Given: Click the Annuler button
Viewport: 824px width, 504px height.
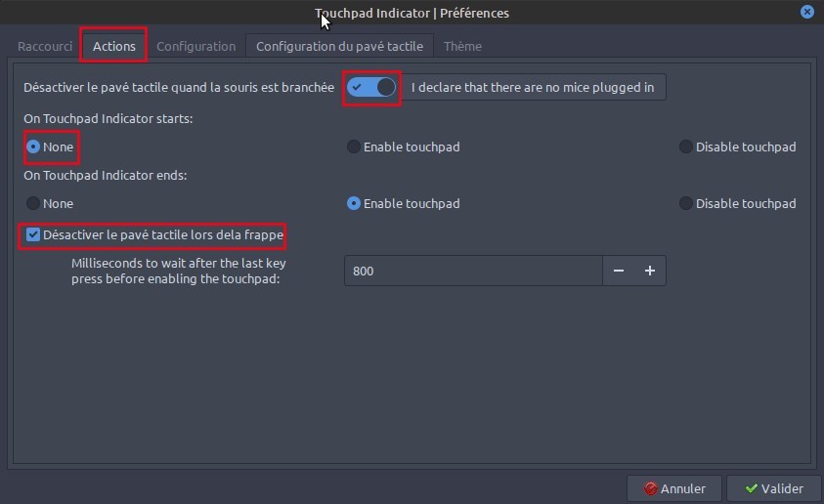Looking at the screenshot, I should pos(674,488).
